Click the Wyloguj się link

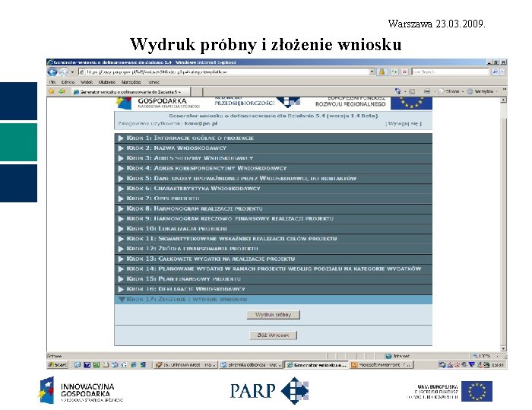coord(404,124)
